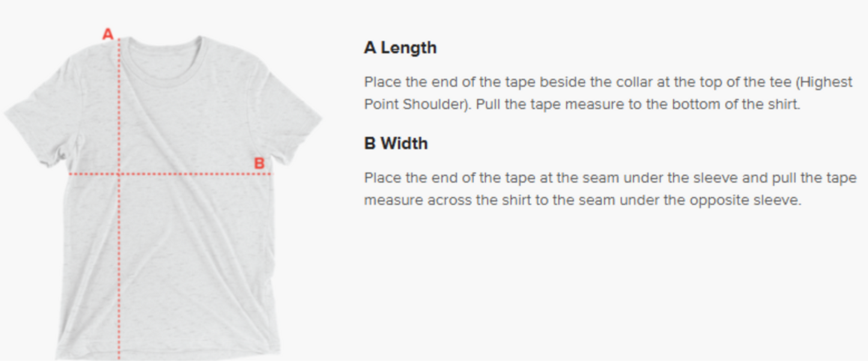Click the "A Length" heading
The height and width of the screenshot is (361, 868).
pos(400,48)
